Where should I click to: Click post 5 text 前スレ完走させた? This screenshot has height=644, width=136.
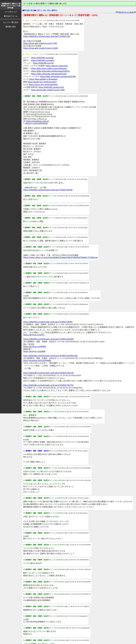tap(30, 200)
